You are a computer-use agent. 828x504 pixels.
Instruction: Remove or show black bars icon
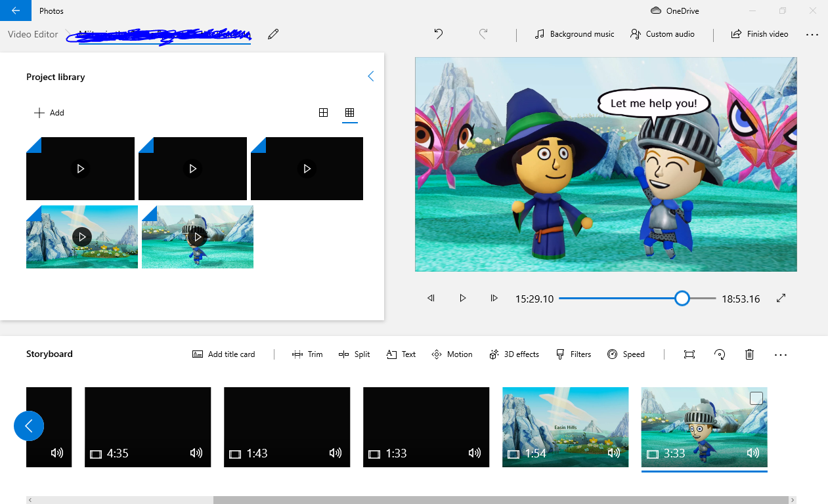(689, 354)
